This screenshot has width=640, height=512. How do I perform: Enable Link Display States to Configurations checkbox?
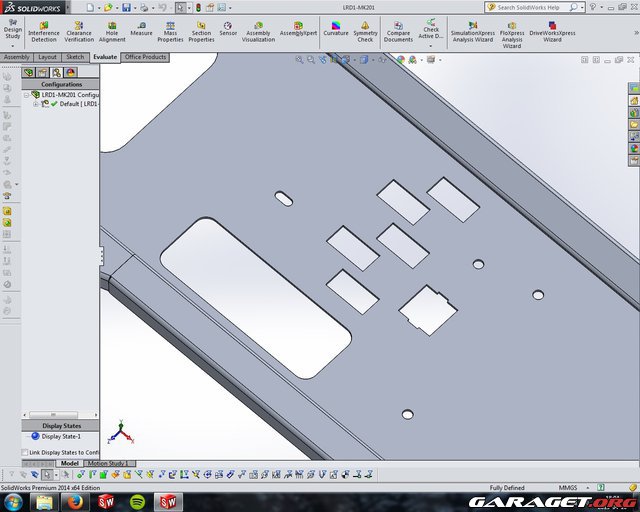(x=26, y=452)
